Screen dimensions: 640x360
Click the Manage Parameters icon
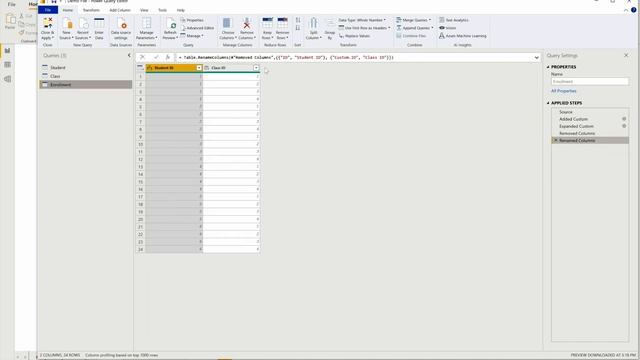click(x=147, y=29)
